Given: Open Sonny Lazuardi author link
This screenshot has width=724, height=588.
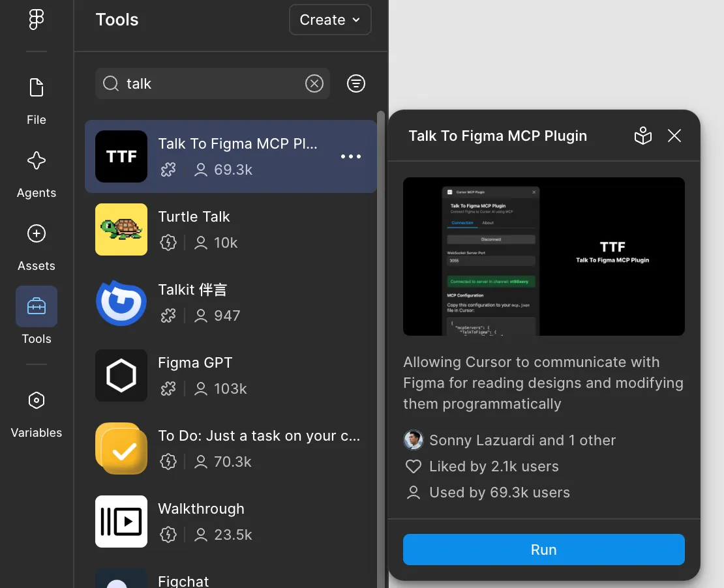Looking at the screenshot, I should pyautogui.click(x=522, y=440).
